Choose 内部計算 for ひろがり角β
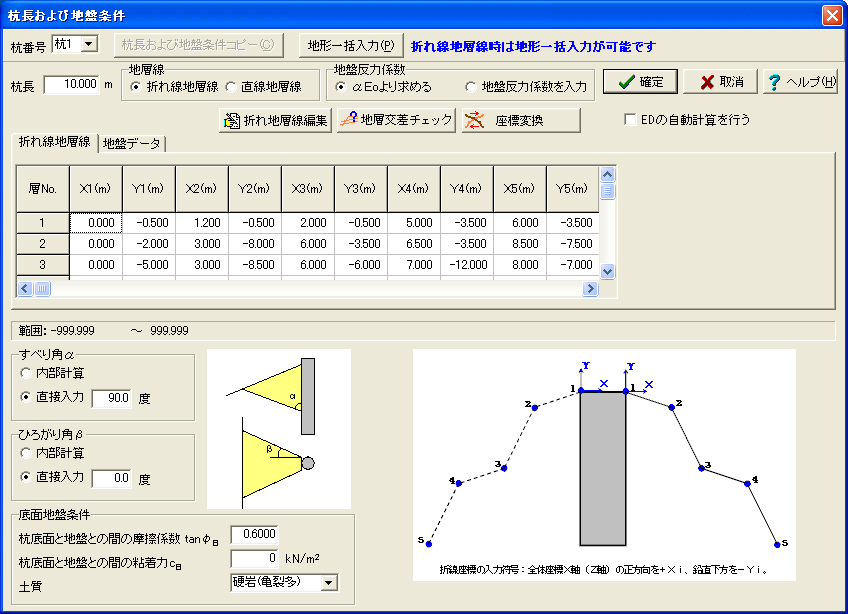Image resolution: width=848 pixels, height=614 pixels. [25, 453]
